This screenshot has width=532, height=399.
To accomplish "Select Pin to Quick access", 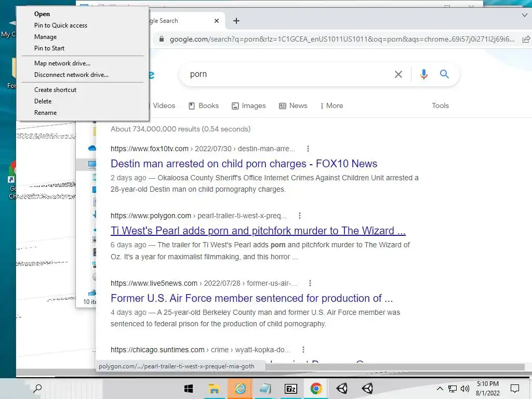I will pyautogui.click(x=61, y=25).
